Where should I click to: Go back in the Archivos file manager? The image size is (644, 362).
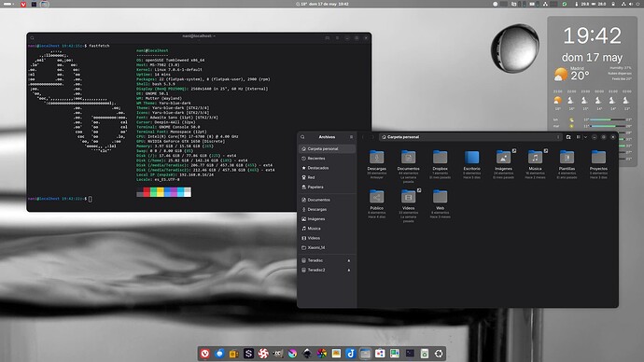point(363,137)
